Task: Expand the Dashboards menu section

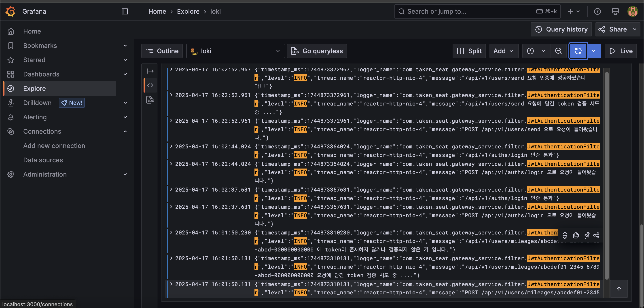Action: click(x=125, y=74)
